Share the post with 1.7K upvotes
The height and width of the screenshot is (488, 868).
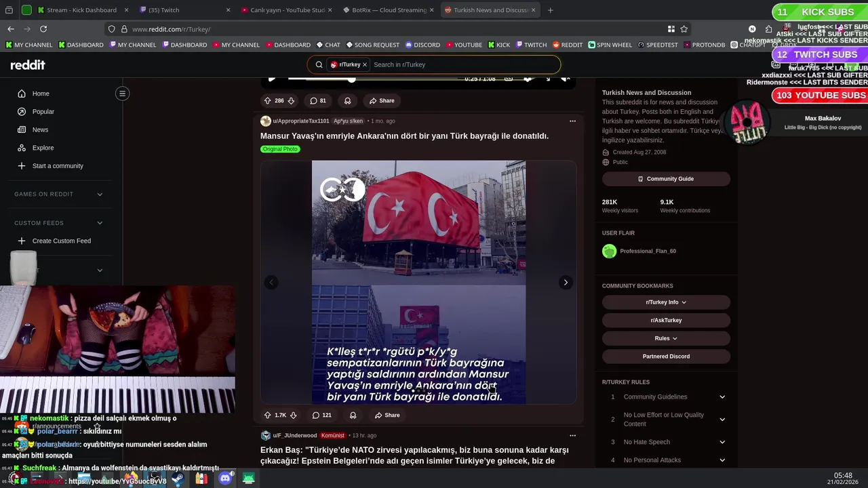tap(387, 415)
